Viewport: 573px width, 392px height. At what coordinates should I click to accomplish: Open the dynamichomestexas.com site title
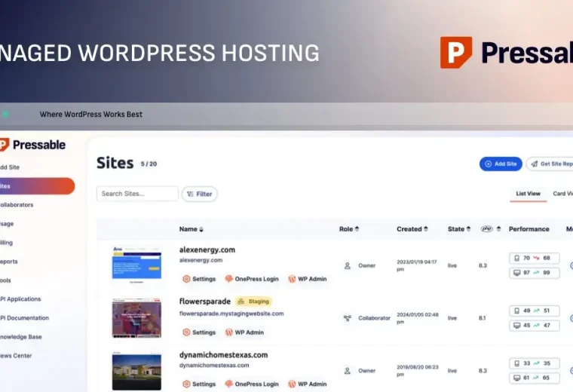pyautogui.click(x=223, y=355)
